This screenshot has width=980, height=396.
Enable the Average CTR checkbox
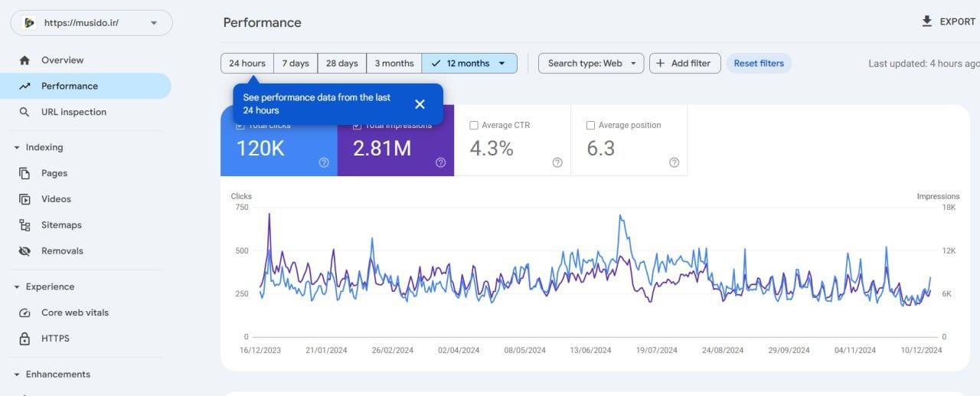tap(474, 126)
